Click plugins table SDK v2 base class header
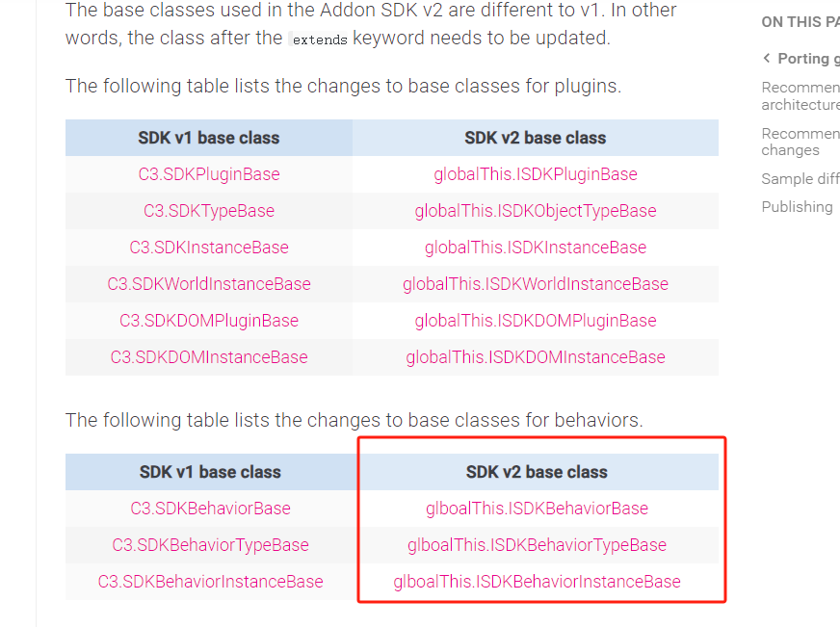The height and width of the screenshot is (627, 840). pyautogui.click(x=536, y=138)
